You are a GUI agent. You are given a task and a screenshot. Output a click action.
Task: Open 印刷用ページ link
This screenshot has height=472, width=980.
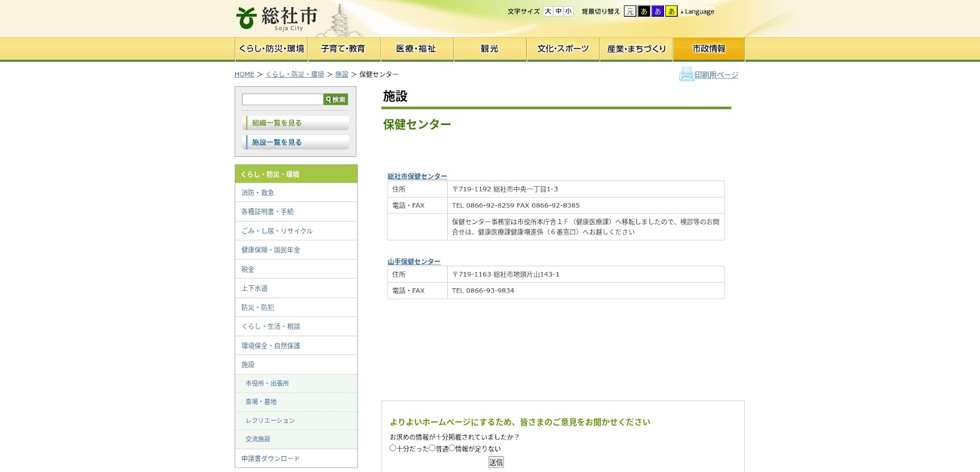pos(716,75)
